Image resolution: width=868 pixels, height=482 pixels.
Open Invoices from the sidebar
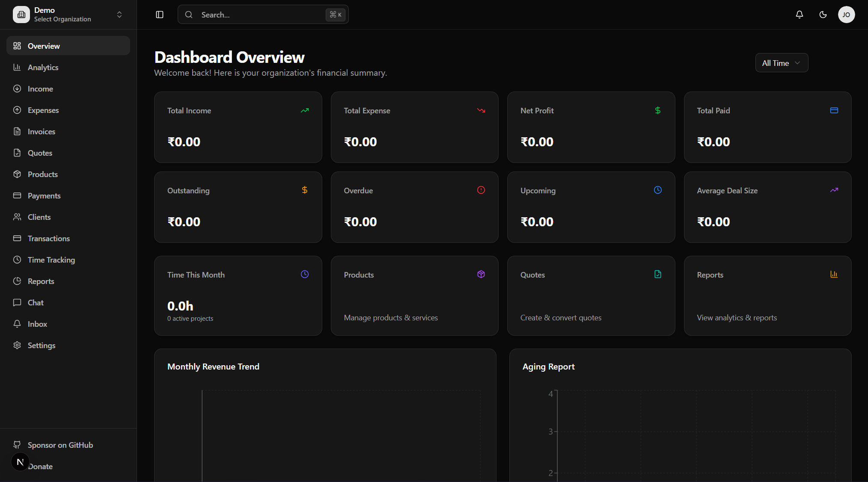point(41,132)
